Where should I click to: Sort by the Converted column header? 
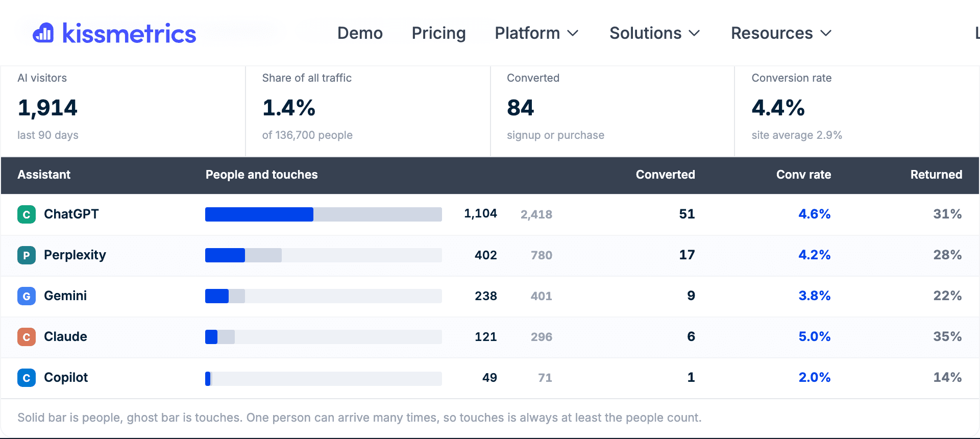pyautogui.click(x=665, y=175)
